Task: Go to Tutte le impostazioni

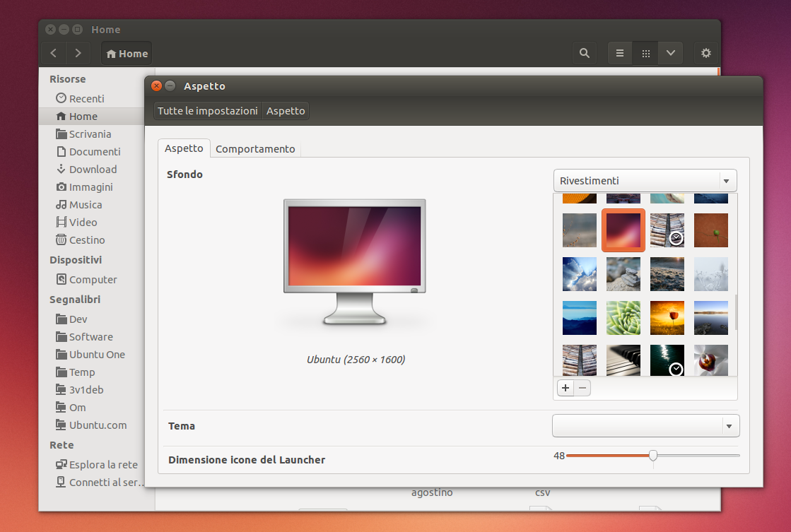Action: point(207,110)
